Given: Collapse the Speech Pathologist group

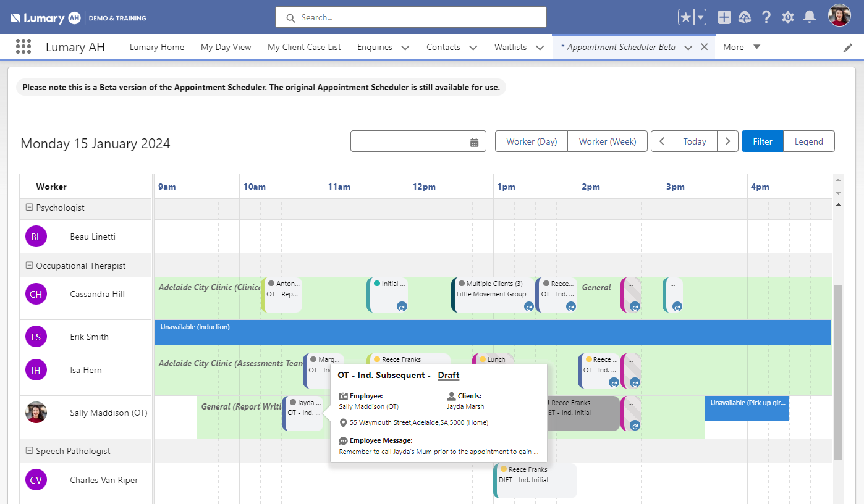Looking at the screenshot, I should [29, 451].
